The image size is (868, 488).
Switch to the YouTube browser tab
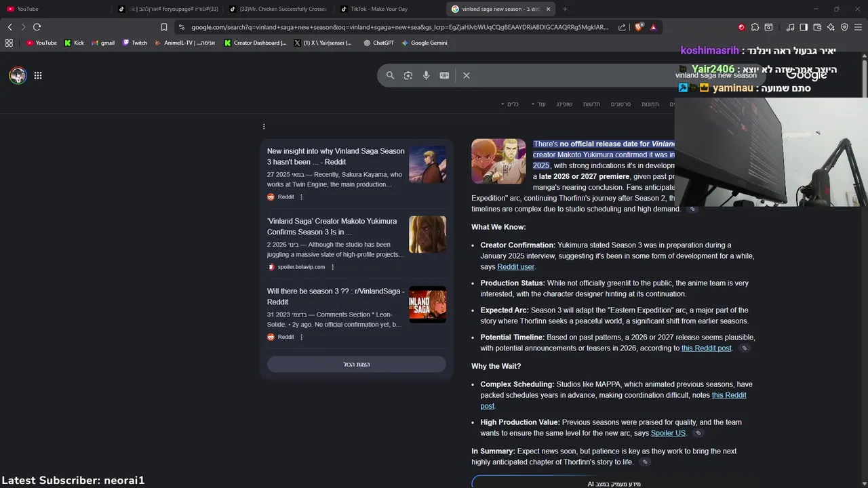54,9
